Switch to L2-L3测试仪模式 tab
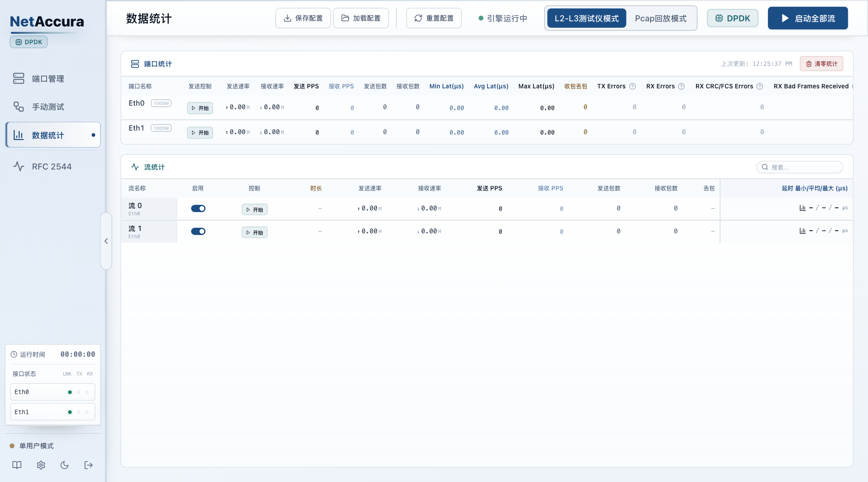Screen dimensions: 868x482 (x=586, y=18)
